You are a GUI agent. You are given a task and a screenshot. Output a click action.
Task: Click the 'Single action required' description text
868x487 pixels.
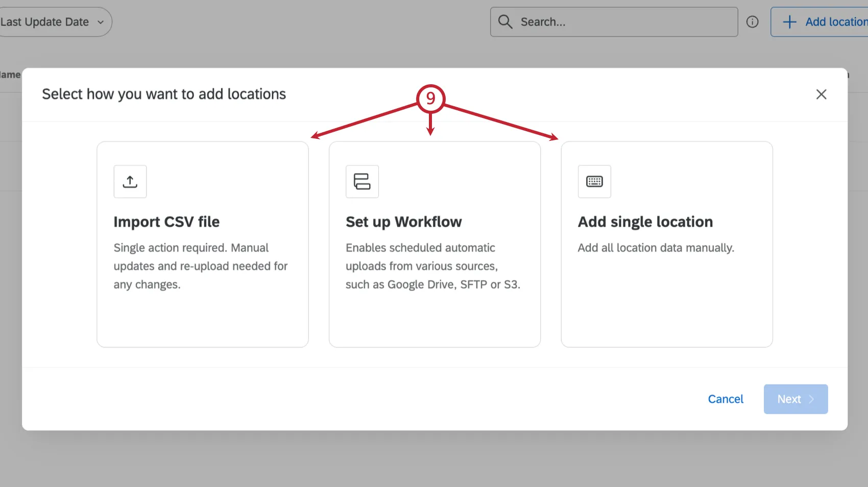(x=201, y=266)
